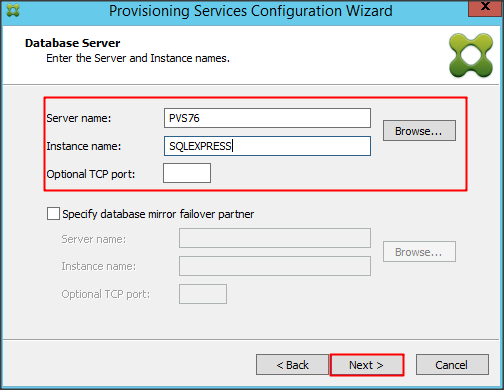The height and width of the screenshot is (390, 504).
Task: Click Browse next to the PVS76 server name
Action: tap(419, 131)
